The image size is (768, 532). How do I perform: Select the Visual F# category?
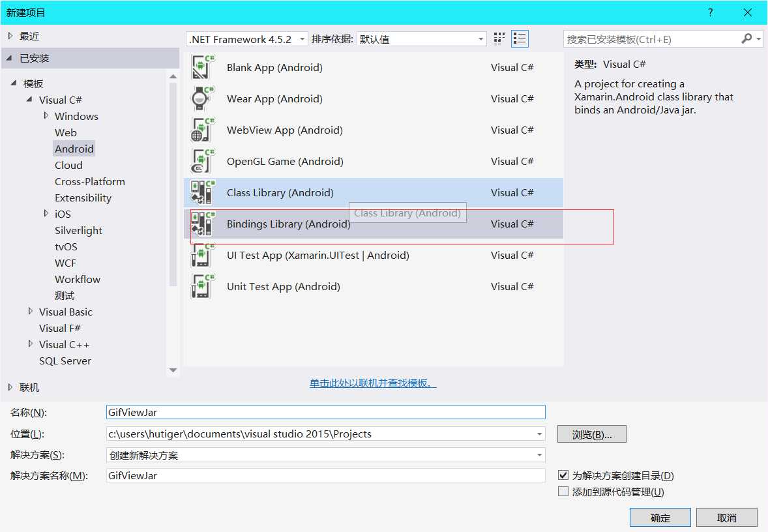tap(60, 328)
